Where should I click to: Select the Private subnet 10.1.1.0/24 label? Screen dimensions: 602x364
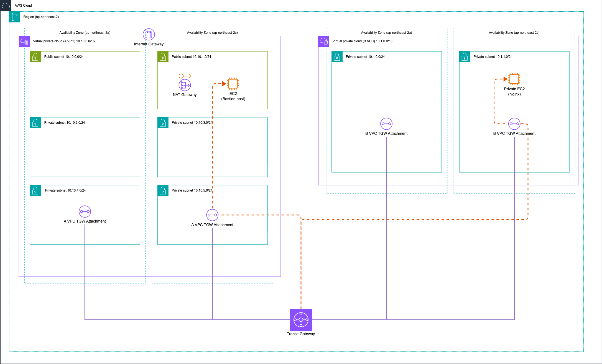pos(493,57)
